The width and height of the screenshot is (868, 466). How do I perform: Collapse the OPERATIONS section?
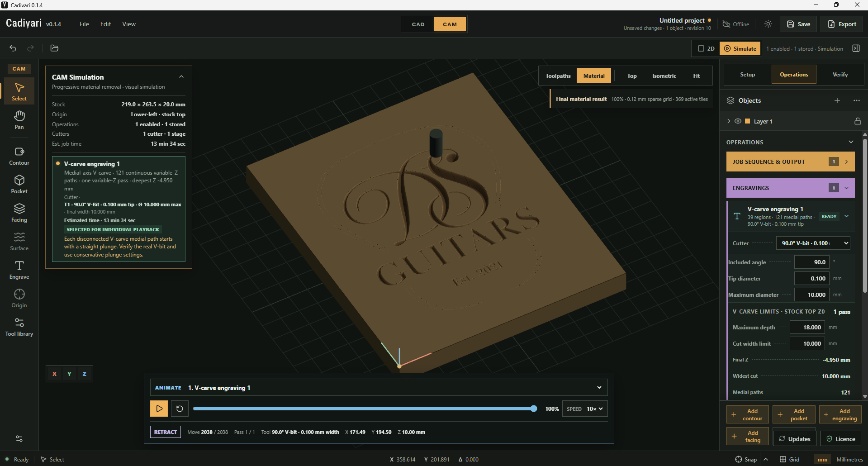tap(851, 142)
